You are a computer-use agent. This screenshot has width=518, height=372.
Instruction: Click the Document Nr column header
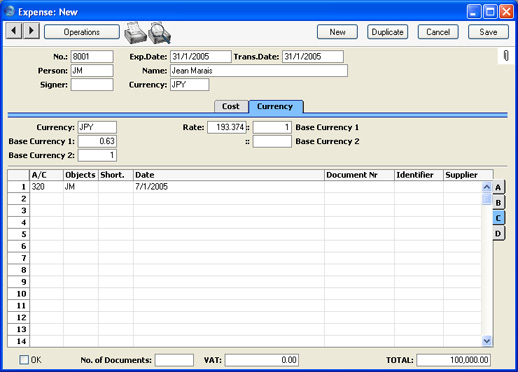[x=359, y=175]
